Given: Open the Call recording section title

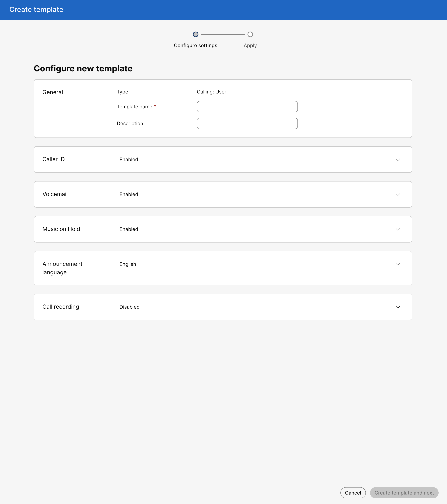Looking at the screenshot, I should point(61,307).
